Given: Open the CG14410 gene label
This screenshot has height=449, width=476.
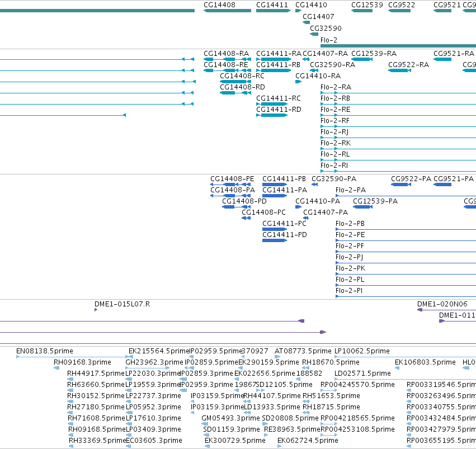Looking at the screenshot, I should 311,5.
